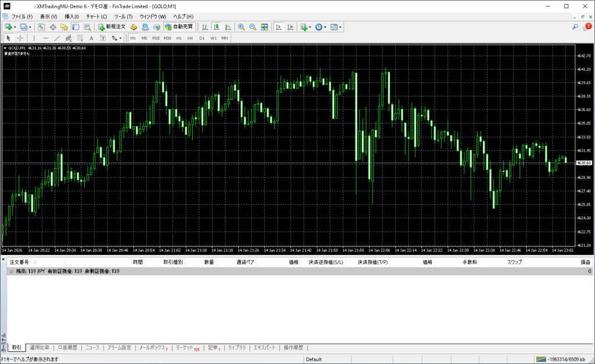Tile the chart windows

(x=264, y=27)
